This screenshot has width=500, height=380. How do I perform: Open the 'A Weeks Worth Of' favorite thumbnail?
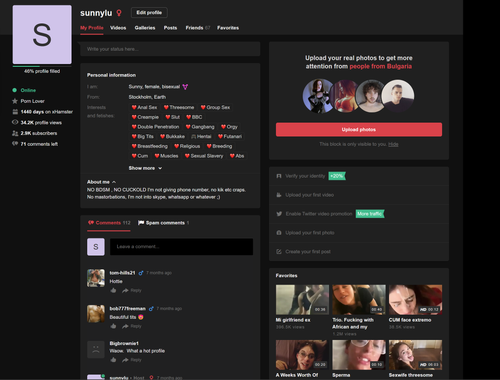[302, 355]
